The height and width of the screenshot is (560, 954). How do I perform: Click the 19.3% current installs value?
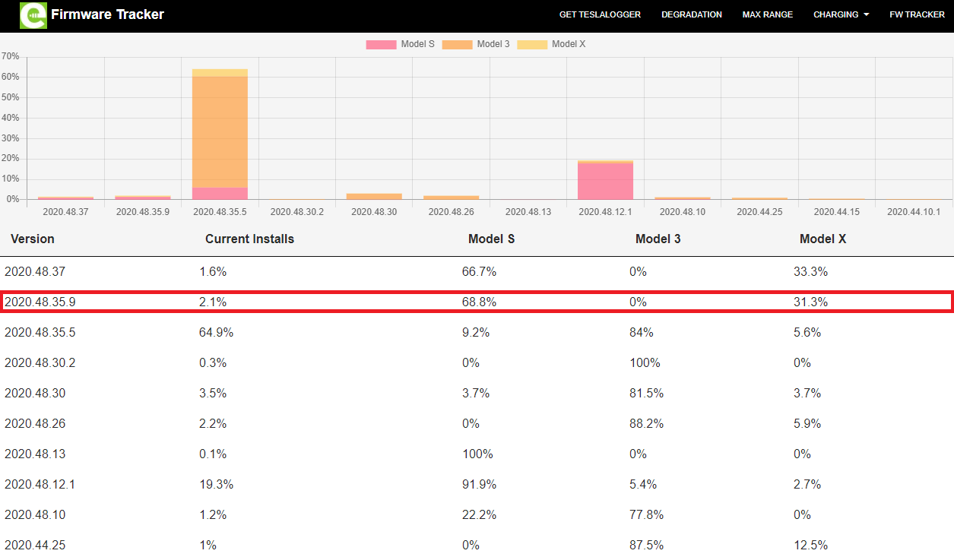216,484
